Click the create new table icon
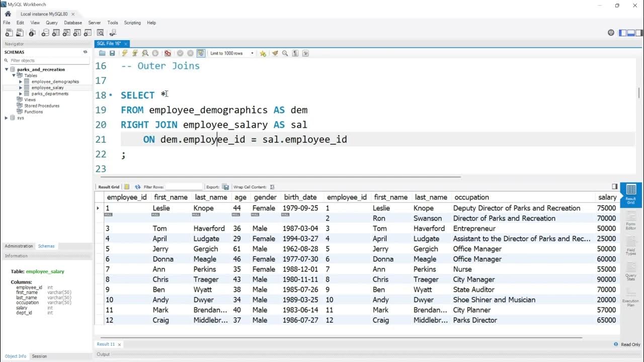 point(56,33)
